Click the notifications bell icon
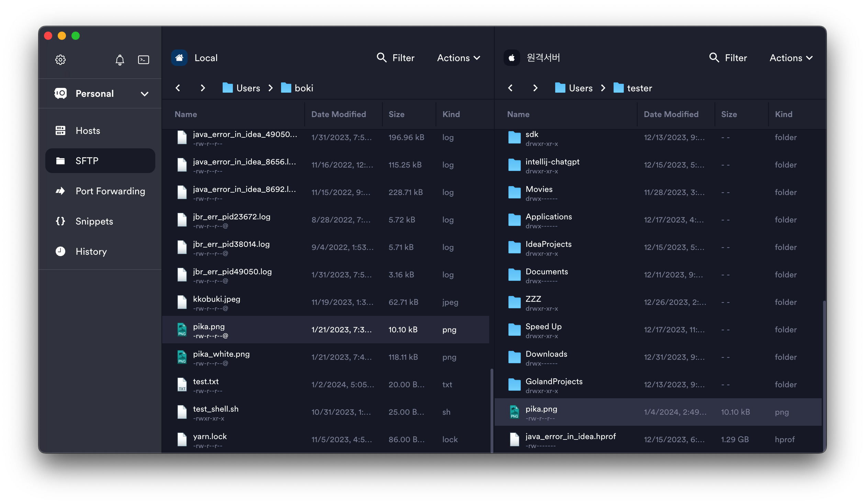The width and height of the screenshot is (865, 504). [120, 60]
